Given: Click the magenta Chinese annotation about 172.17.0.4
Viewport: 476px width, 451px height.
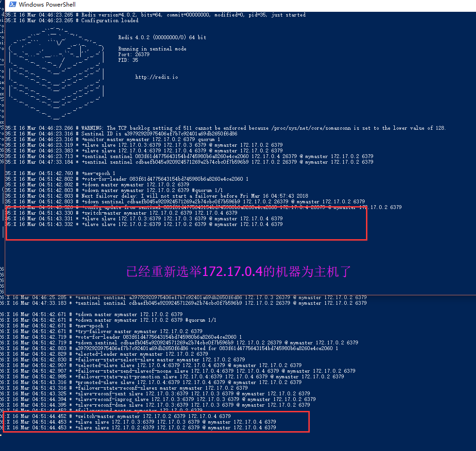Looking at the screenshot, I should point(238,271).
